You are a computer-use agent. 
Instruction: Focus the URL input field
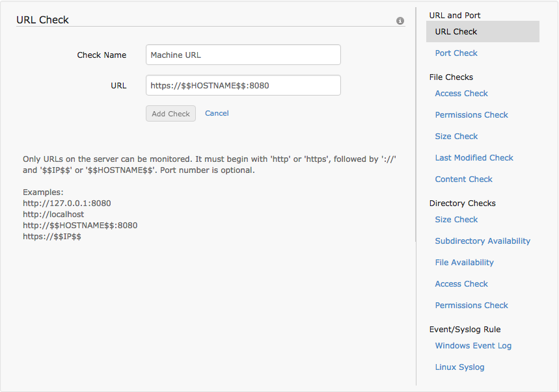pos(243,85)
